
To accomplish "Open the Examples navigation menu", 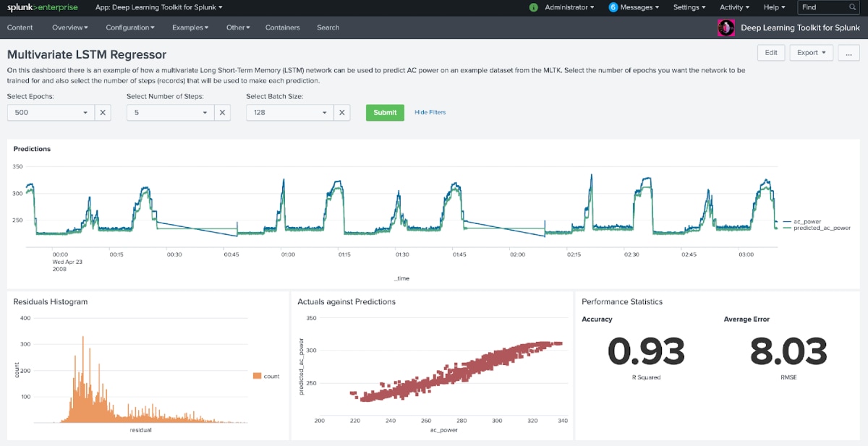I will click(x=190, y=27).
